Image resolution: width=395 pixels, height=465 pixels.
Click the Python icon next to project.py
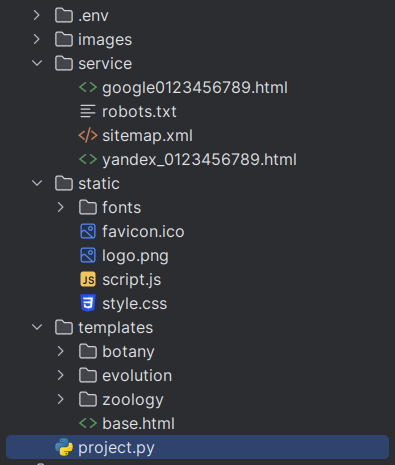[64, 447]
